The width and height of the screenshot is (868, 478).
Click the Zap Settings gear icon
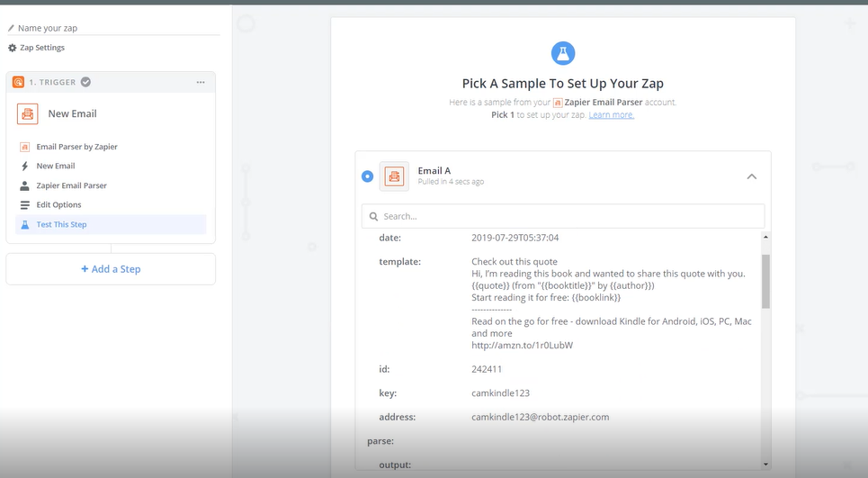13,48
